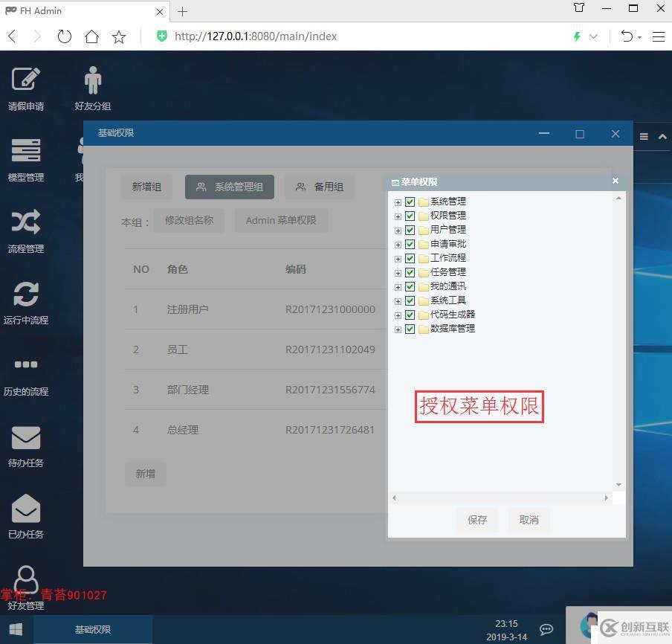Toggle the 任务管理 checkbox
The width and height of the screenshot is (672, 644).
(410, 272)
